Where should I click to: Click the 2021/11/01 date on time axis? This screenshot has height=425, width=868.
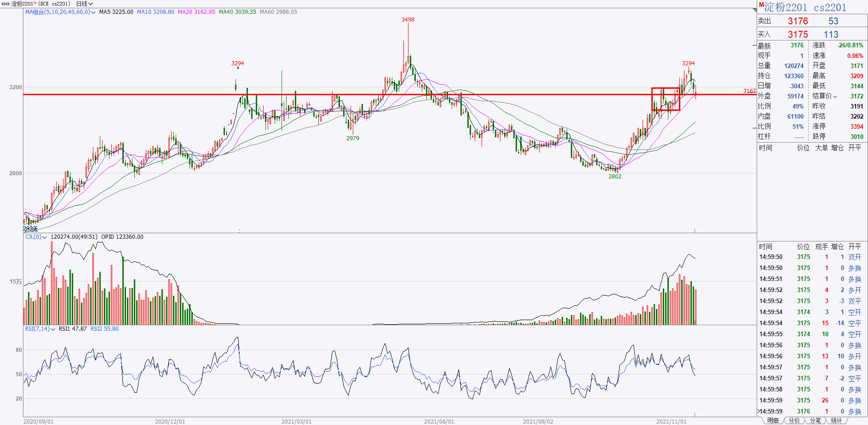671,421
